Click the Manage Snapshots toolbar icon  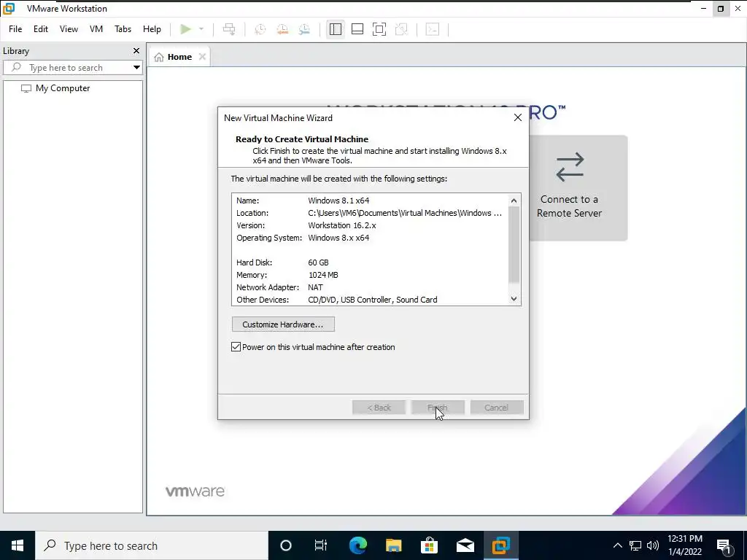click(x=304, y=29)
